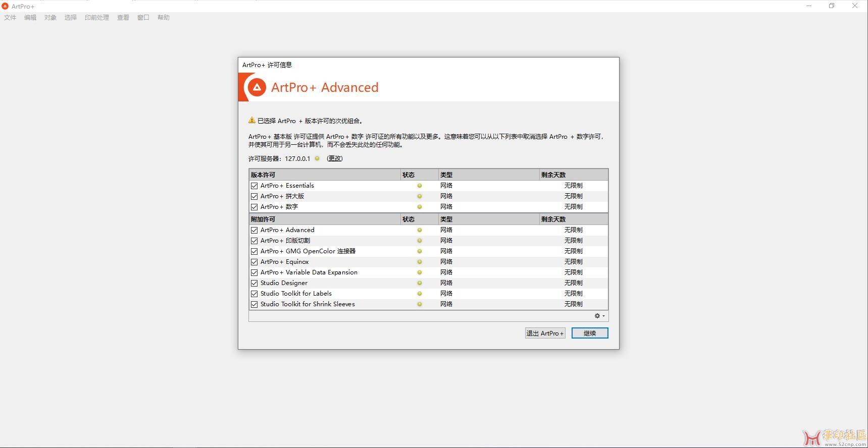This screenshot has height=448, width=868.
Task: Click 网络 in the ArtPro+ 数字 row
Action: pyautogui.click(x=446, y=207)
